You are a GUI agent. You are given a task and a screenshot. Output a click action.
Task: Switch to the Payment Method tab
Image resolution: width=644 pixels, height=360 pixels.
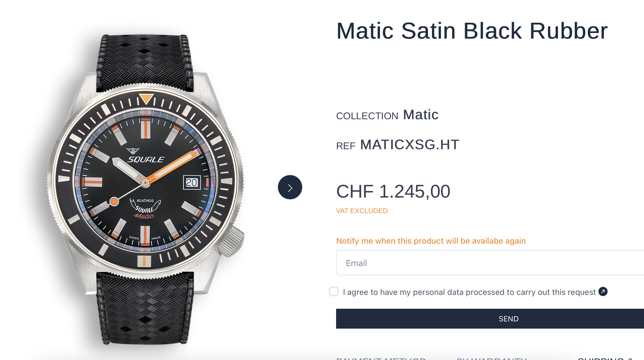381,358
